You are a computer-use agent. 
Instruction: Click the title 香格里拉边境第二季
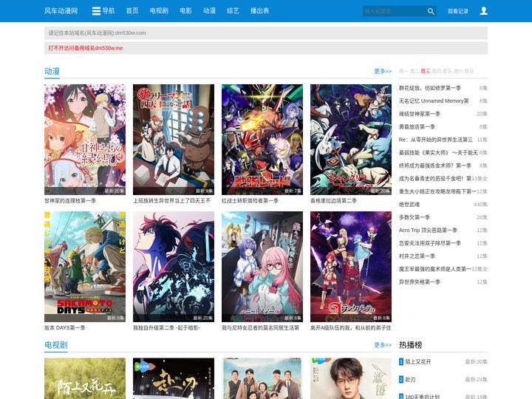click(x=333, y=201)
